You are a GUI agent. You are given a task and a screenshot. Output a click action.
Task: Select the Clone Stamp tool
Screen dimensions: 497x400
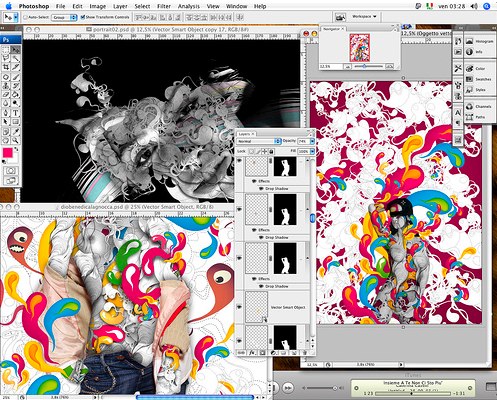coord(6,86)
